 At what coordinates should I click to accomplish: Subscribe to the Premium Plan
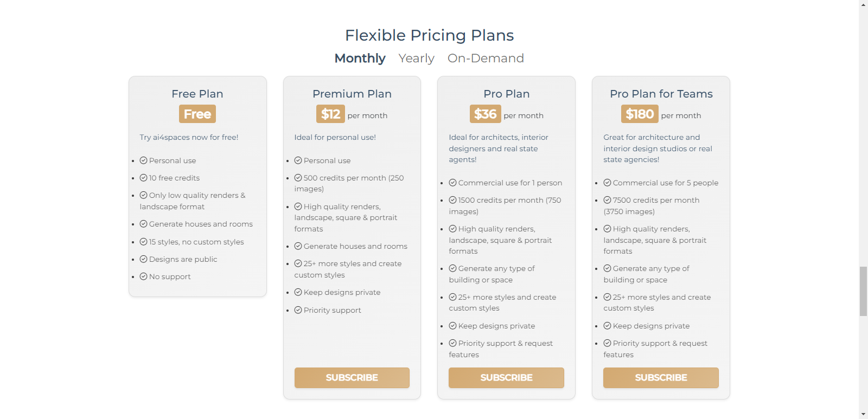pyautogui.click(x=352, y=378)
